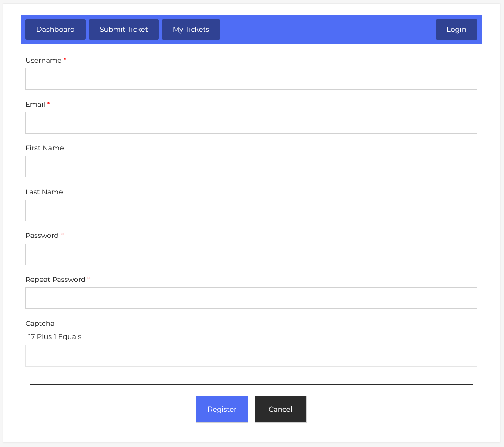Click the Last Name text field
Image resolution: width=504 pixels, height=447 pixels.
pos(251,210)
